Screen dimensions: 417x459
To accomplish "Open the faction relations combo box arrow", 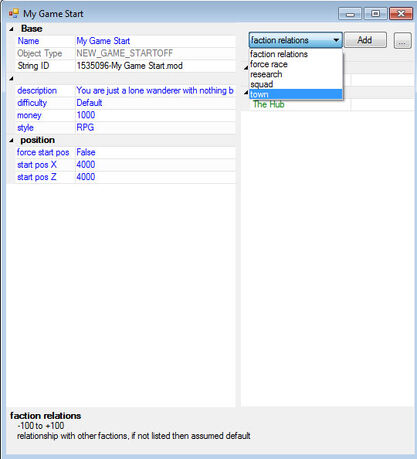I will (336, 40).
